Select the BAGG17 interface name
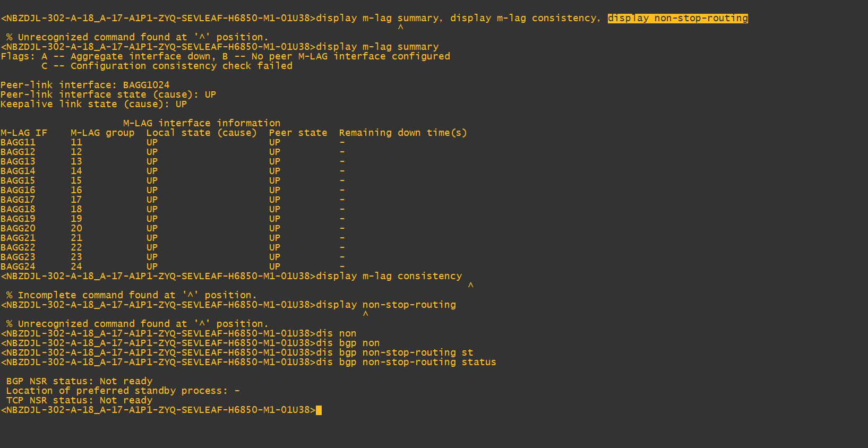This screenshot has width=868, height=448. click(x=18, y=200)
